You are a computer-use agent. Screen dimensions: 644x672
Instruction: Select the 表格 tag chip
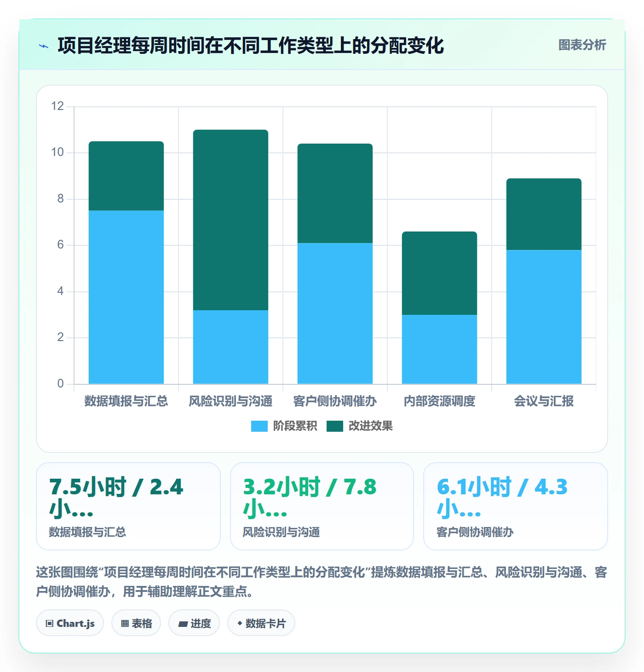(136, 623)
